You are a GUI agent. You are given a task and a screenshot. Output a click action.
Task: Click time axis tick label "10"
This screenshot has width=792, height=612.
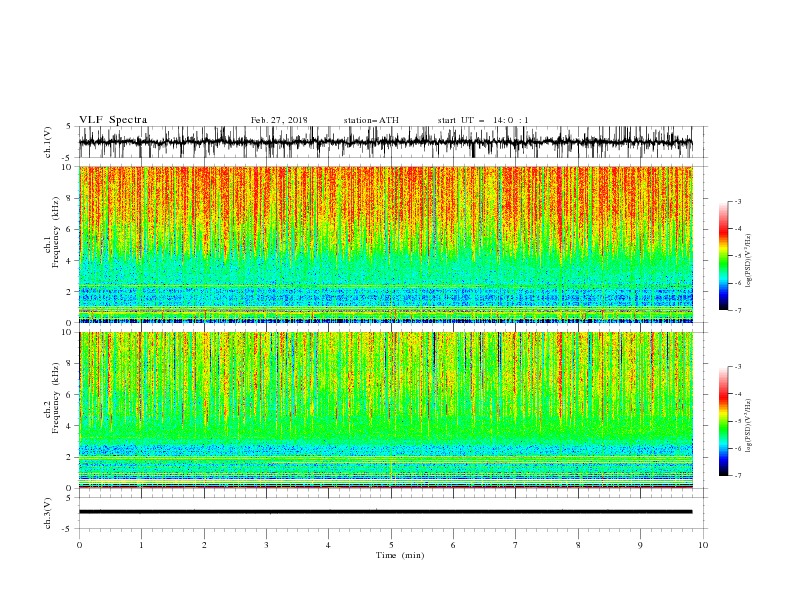[x=703, y=545]
